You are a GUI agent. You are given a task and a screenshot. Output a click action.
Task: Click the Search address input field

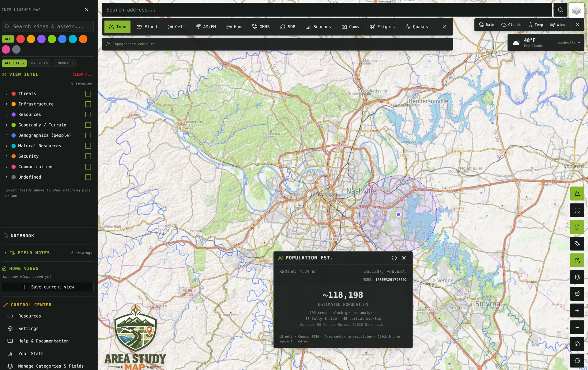[x=327, y=10]
